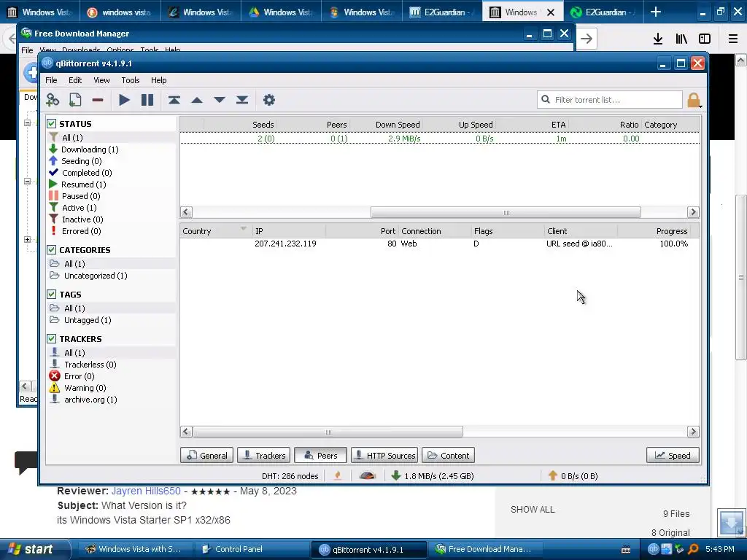747x560 pixels.
Task: Open the Speed graph tab
Action: coord(672,455)
